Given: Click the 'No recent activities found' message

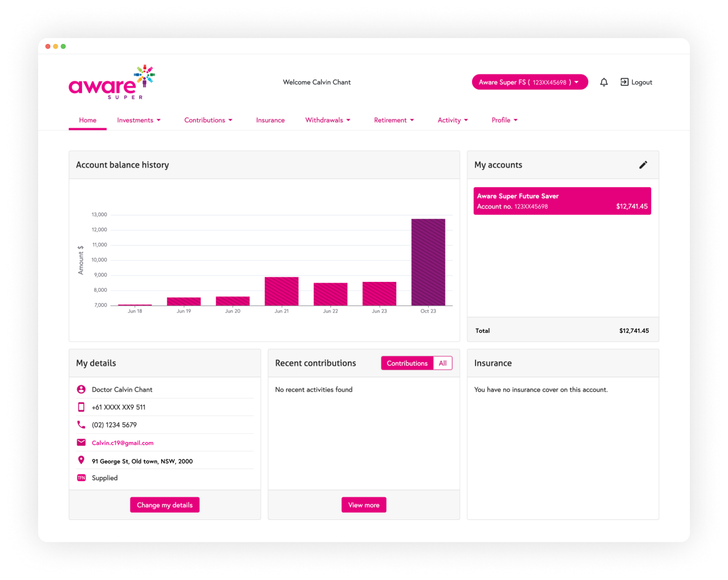Looking at the screenshot, I should [x=314, y=390].
